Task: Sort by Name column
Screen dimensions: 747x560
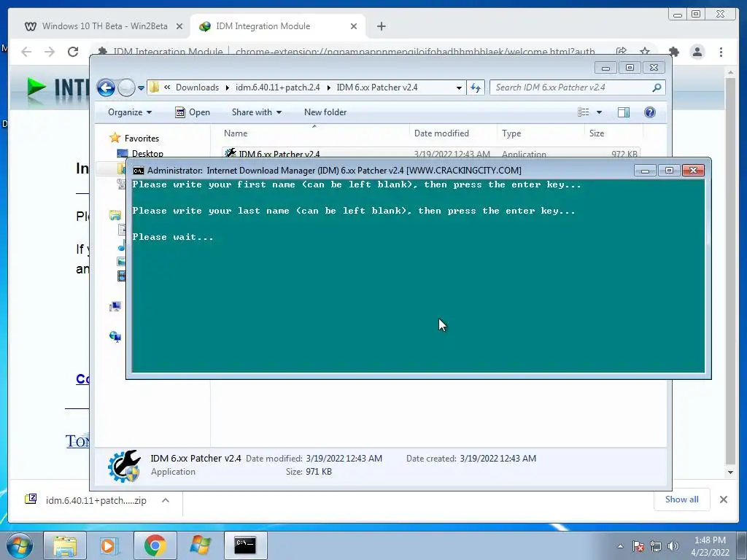Action: (314, 133)
